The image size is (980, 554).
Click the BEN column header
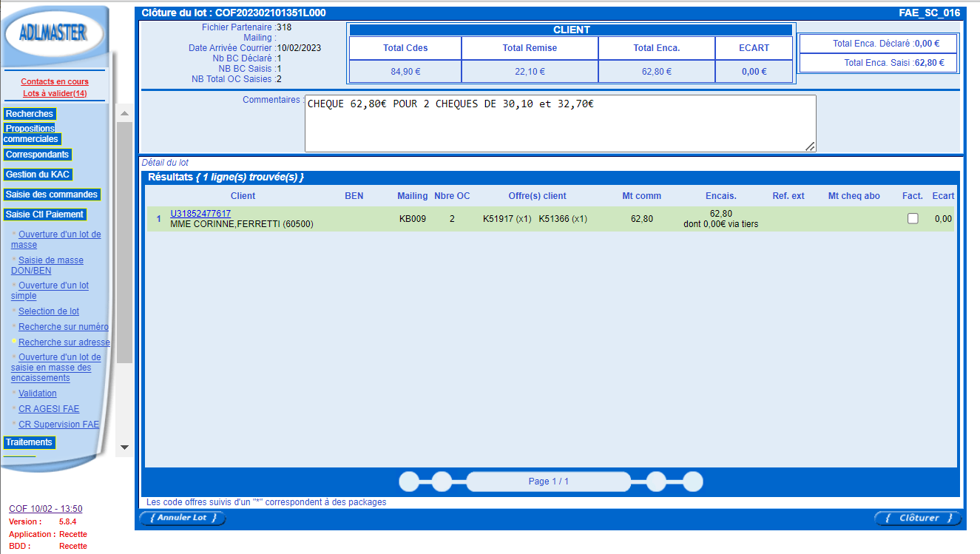354,196
